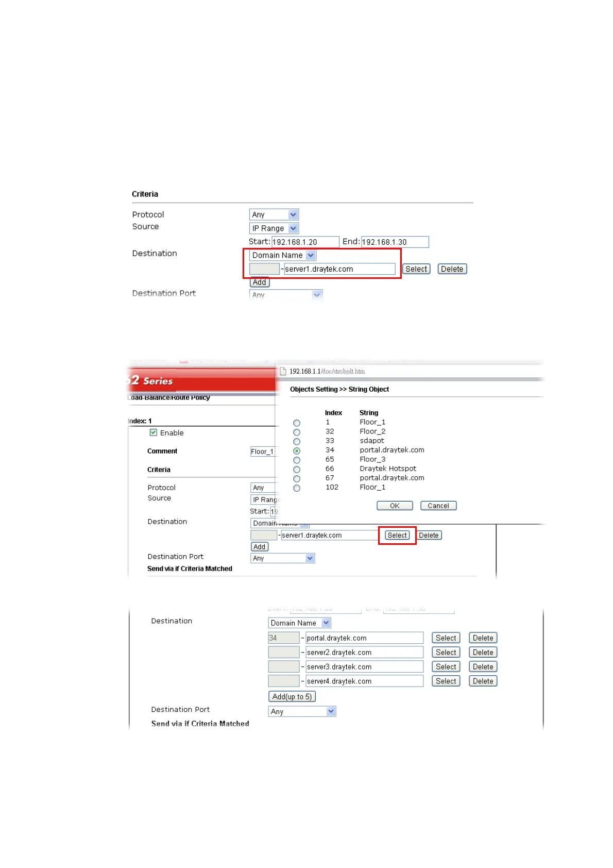Open the Destination Port dropdown below Add(up to 5)
The width and height of the screenshot is (613, 868).
coord(302,711)
